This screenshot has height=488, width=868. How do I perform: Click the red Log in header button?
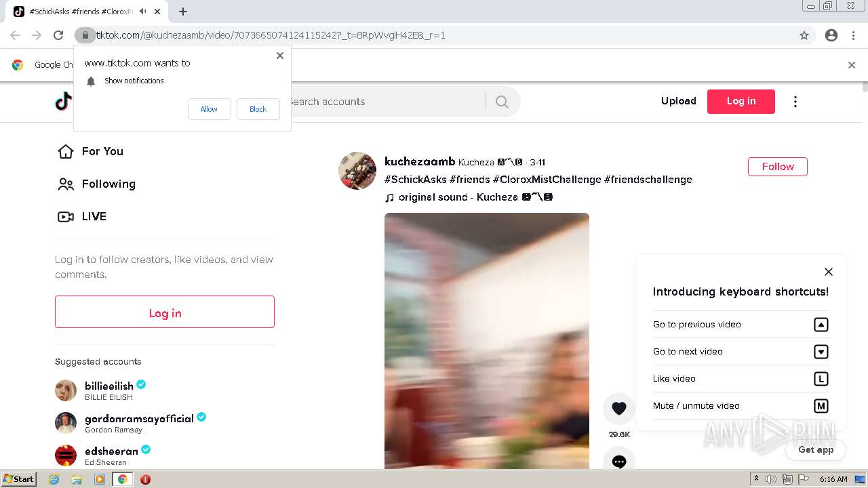tap(741, 101)
